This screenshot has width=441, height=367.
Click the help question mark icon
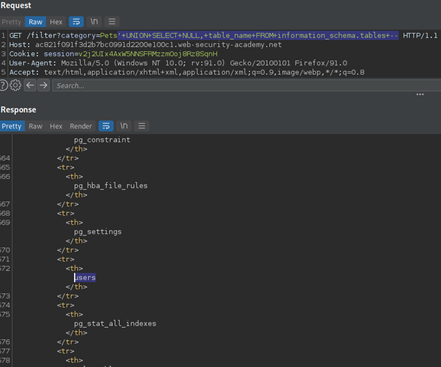tap(3, 85)
